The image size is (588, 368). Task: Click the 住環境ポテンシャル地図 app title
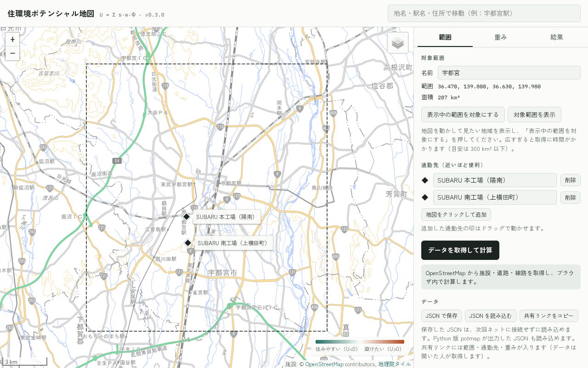(x=51, y=14)
